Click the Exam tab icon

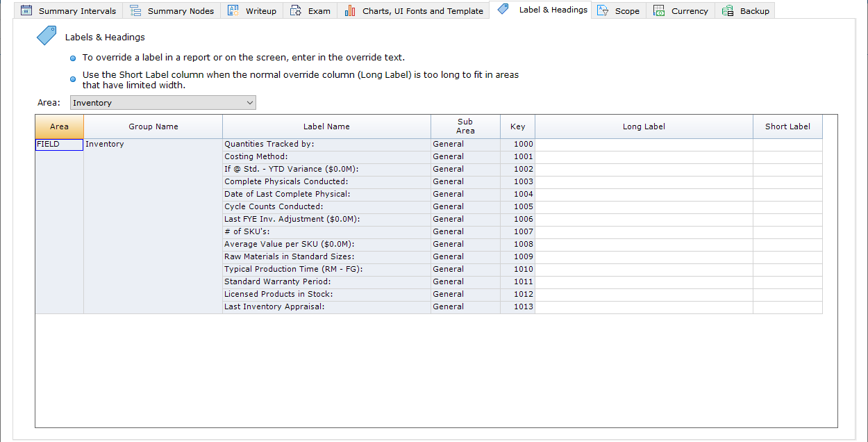point(296,11)
